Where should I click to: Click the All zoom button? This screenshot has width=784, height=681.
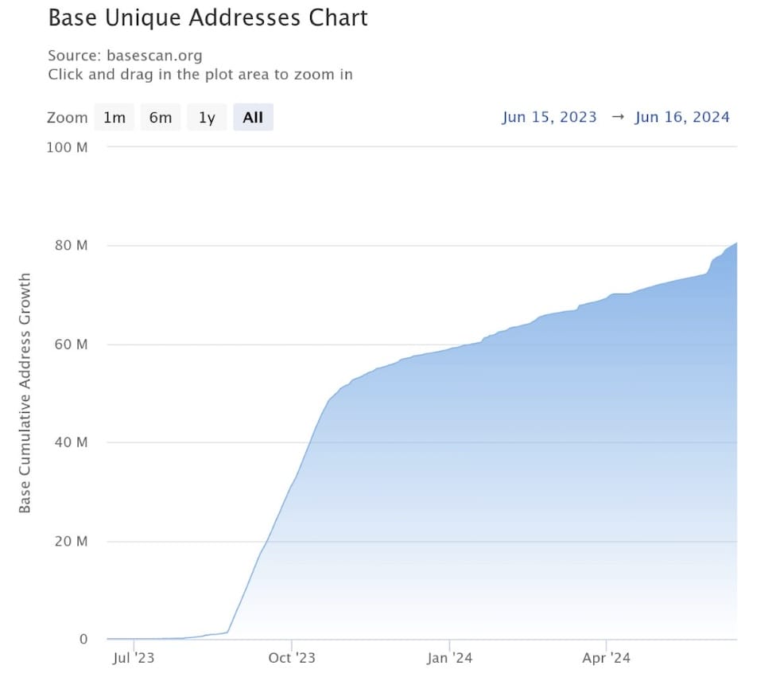point(253,118)
